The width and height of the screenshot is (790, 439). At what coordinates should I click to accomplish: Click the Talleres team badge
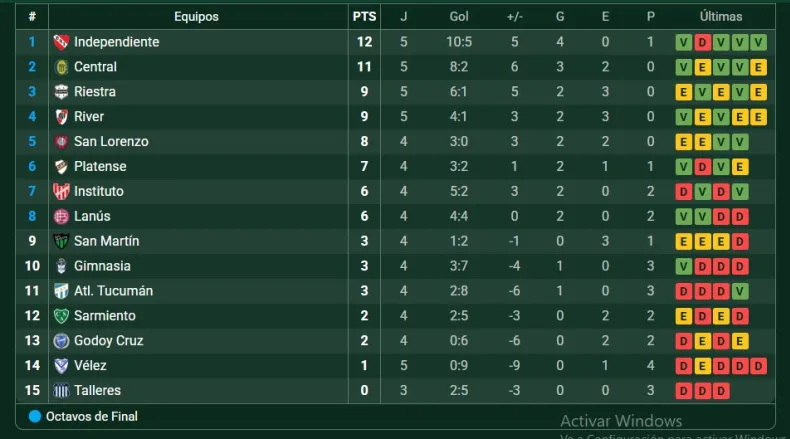pos(60,391)
